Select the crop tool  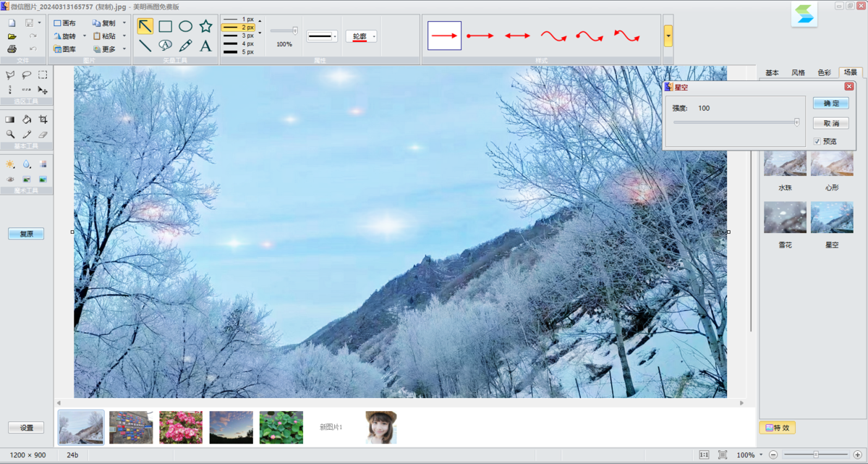(x=43, y=119)
